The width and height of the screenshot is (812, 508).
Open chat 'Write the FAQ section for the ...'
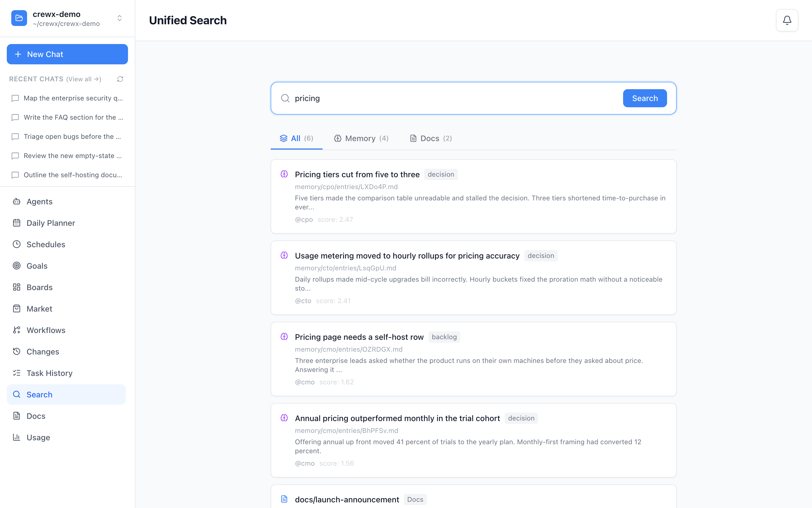pos(67,117)
